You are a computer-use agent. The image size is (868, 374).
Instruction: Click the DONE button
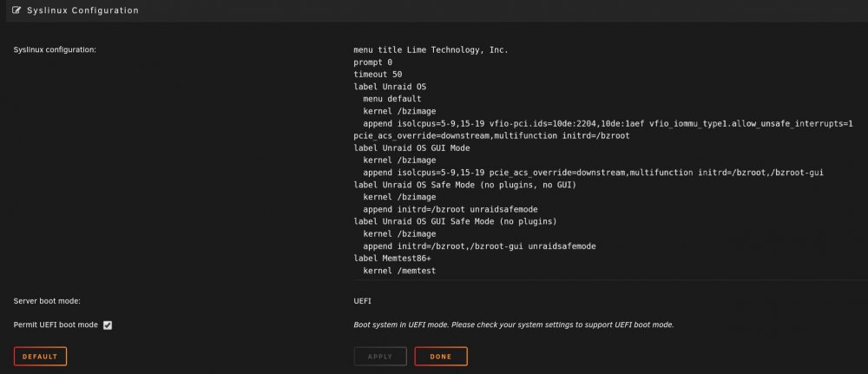click(x=441, y=357)
